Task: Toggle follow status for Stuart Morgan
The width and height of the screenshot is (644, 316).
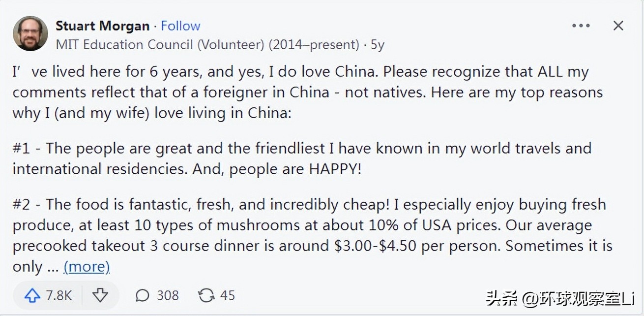Action: (181, 26)
